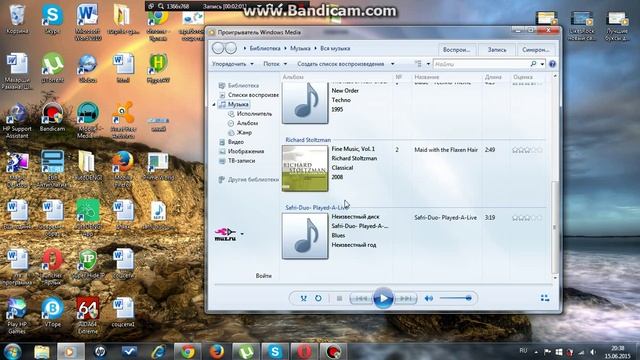Sort by the Альбом column header

point(293,77)
